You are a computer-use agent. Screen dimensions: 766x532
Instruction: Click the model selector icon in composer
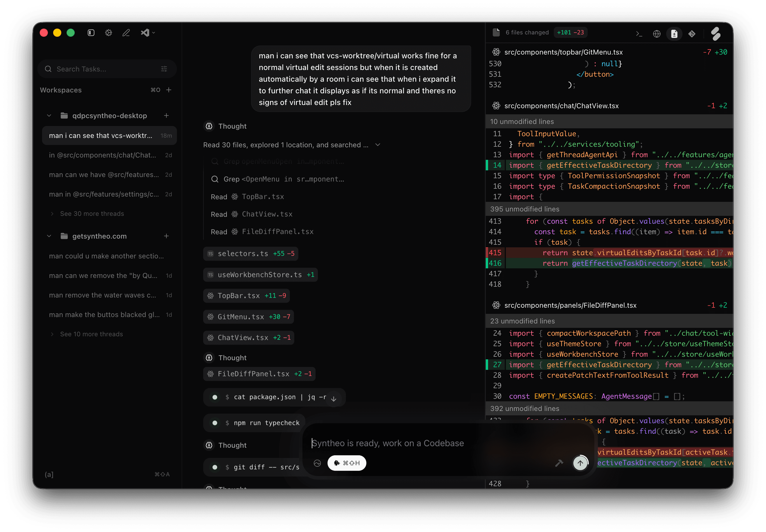click(317, 463)
